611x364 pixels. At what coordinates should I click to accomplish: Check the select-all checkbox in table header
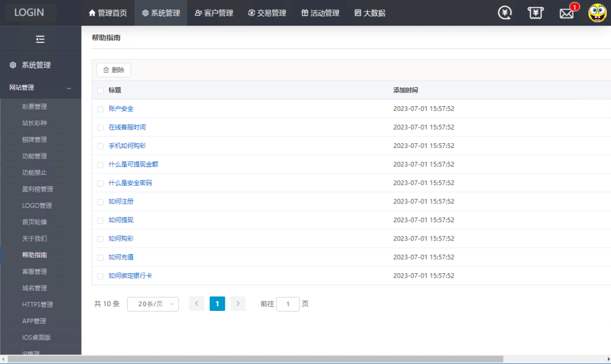click(100, 90)
